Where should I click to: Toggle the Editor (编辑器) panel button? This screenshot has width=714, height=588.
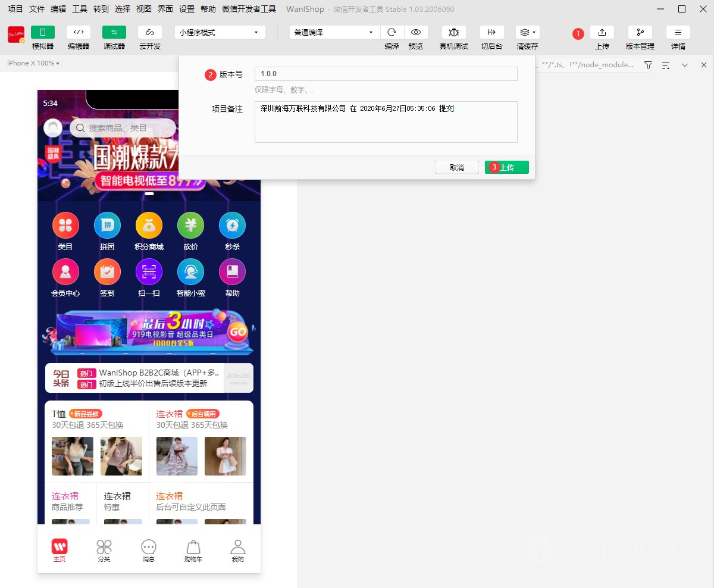(79, 32)
